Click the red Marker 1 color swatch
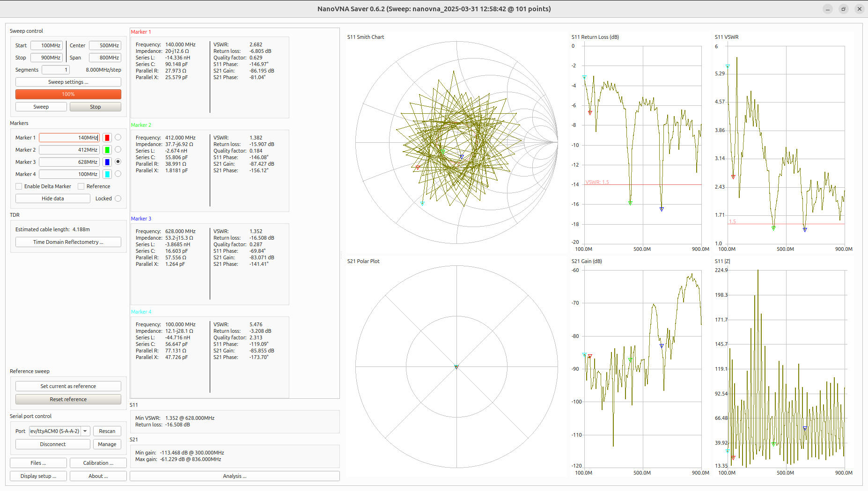Viewport: 868px width, 491px height. click(x=107, y=138)
